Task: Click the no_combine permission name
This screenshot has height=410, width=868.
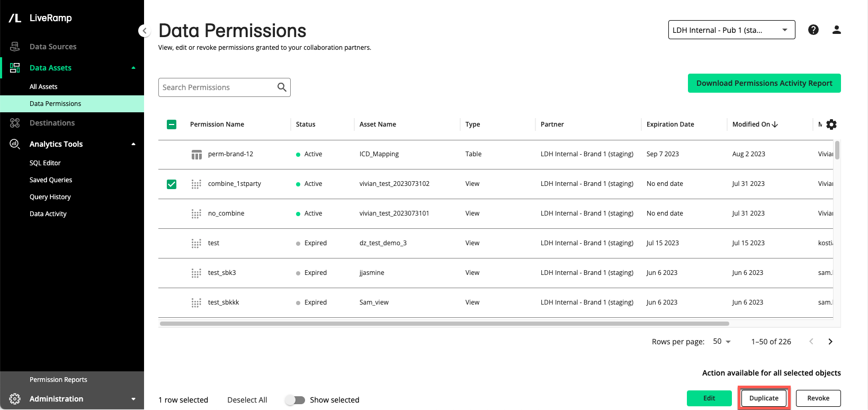Action: click(x=226, y=213)
